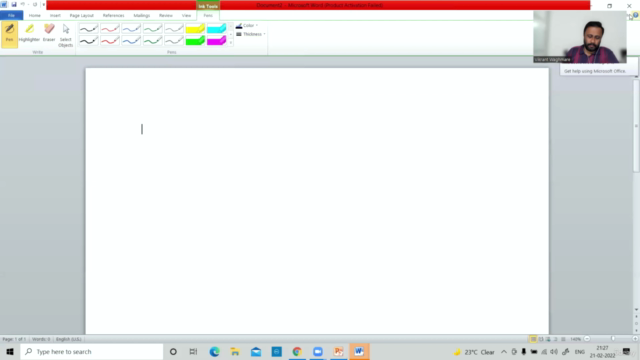Choose the yellow highlighter swatch

click(195, 29)
